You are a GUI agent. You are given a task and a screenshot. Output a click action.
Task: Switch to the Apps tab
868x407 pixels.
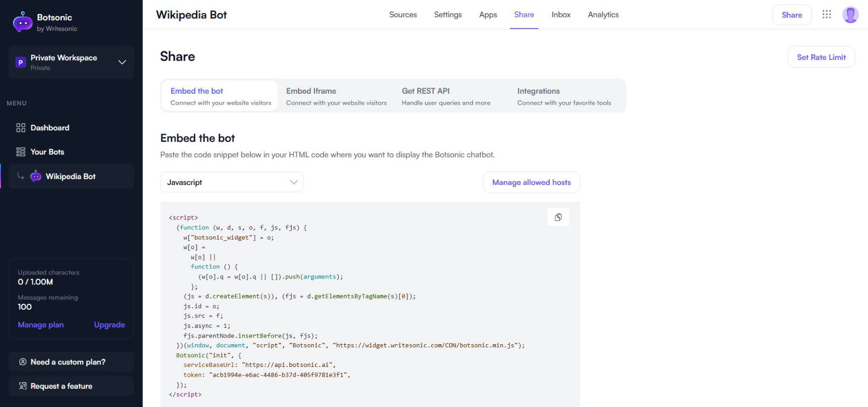click(x=488, y=14)
